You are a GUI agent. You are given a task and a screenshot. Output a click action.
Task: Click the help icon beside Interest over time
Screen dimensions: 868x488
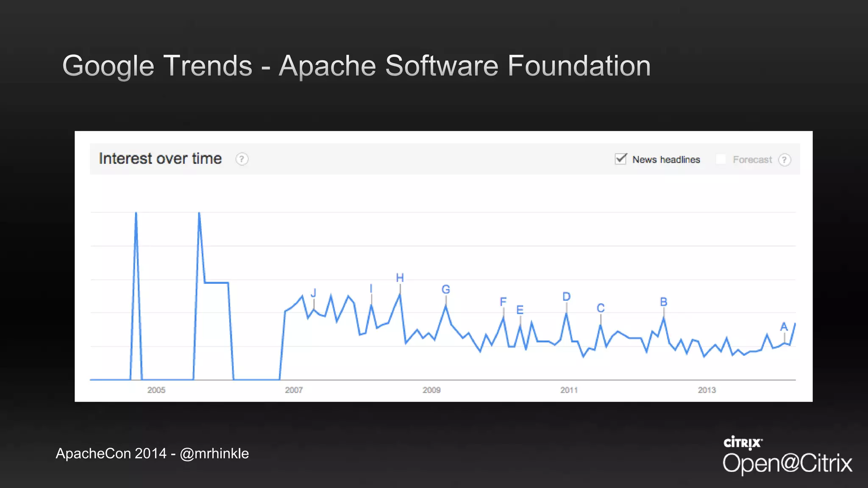[x=242, y=159]
